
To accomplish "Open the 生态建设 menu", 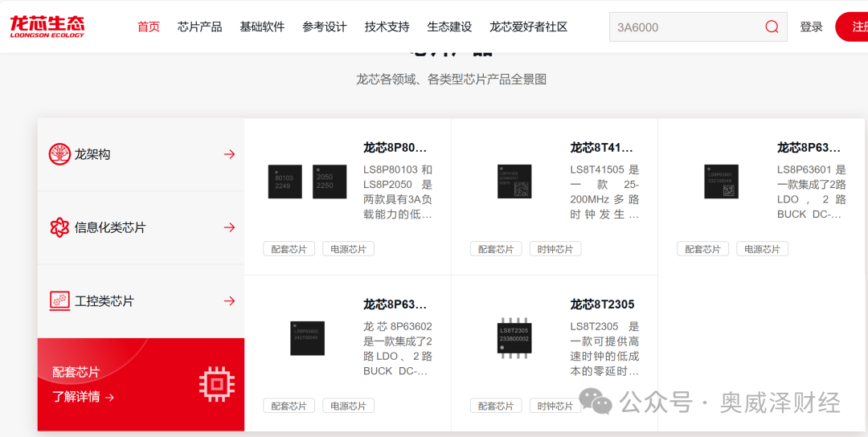I will [x=449, y=27].
